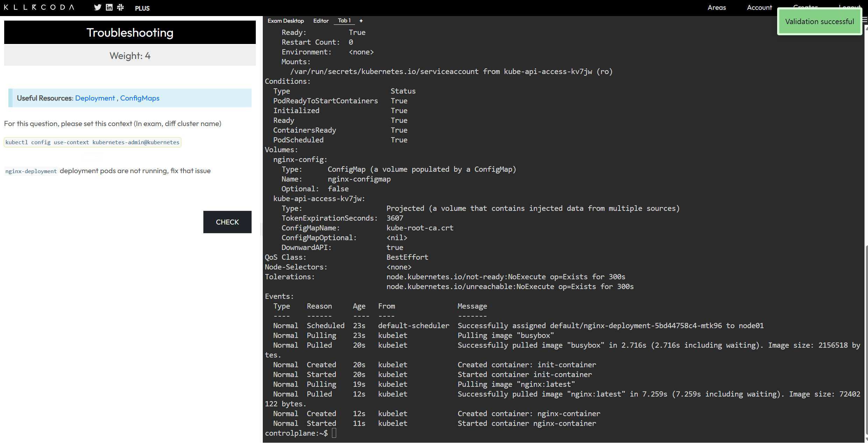Image resolution: width=868 pixels, height=443 pixels.
Task: Select terminal Tab 1
Action: click(344, 21)
